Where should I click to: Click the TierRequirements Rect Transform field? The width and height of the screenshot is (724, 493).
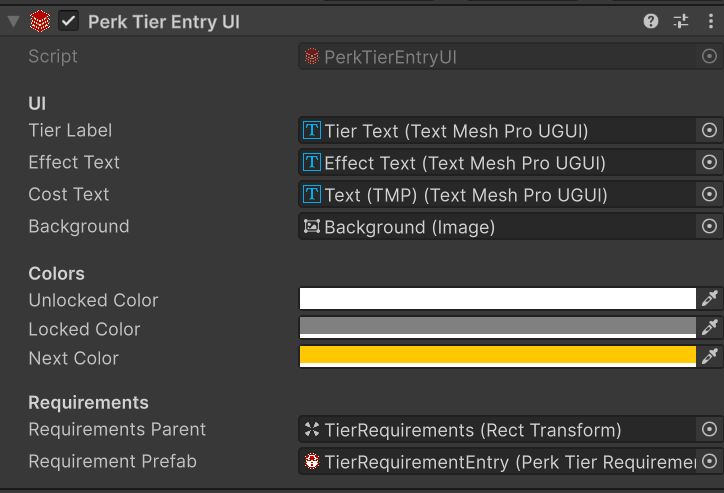pos(497,430)
